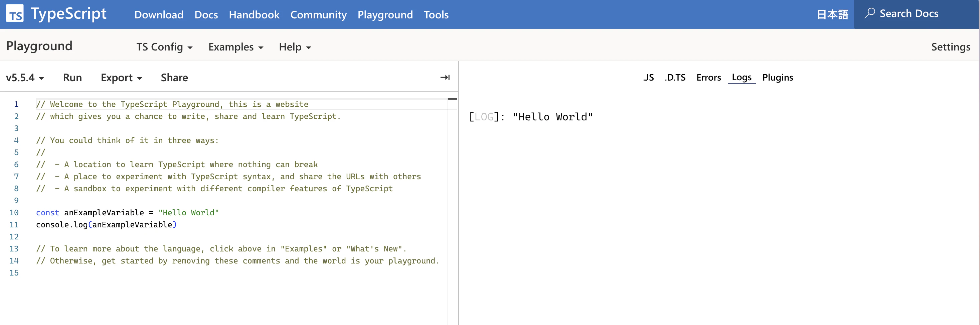Image resolution: width=980 pixels, height=325 pixels.
Task: Click line number 10 in the gutter
Action: [x=14, y=213]
